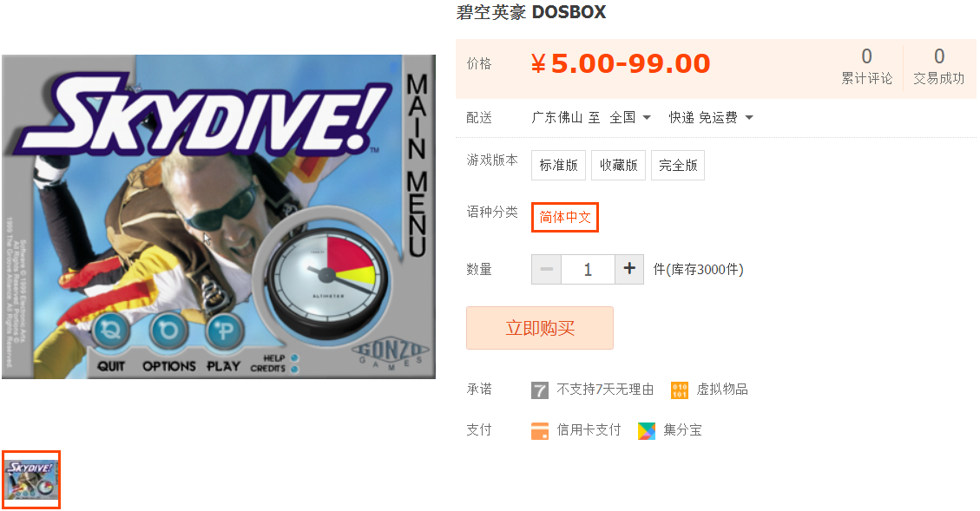This screenshot has width=980, height=511.
Task: Expand the 快递 免运费 shipping dropdown
Action: [711, 117]
